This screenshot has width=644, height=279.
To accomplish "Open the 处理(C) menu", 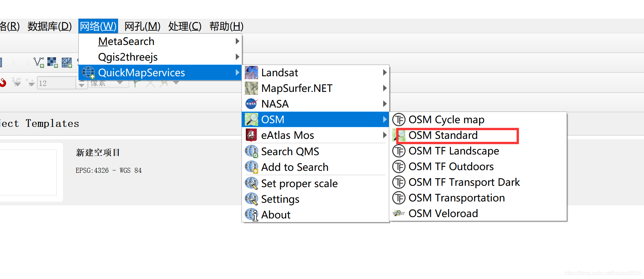I will click(x=185, y=26).
